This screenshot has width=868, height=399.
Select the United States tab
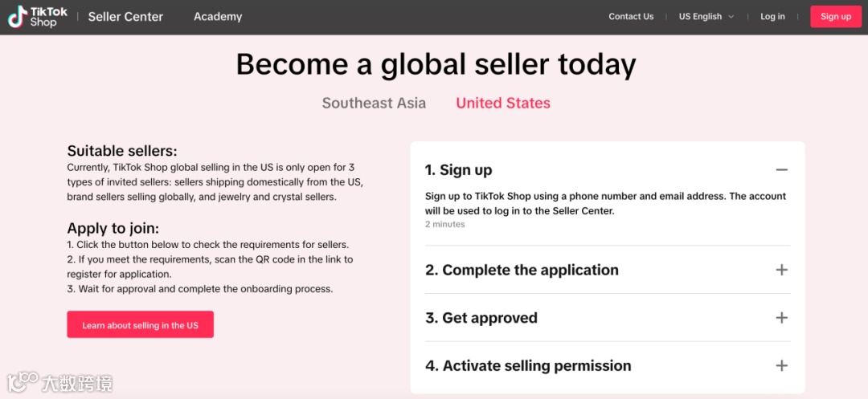tap(503, 103)
